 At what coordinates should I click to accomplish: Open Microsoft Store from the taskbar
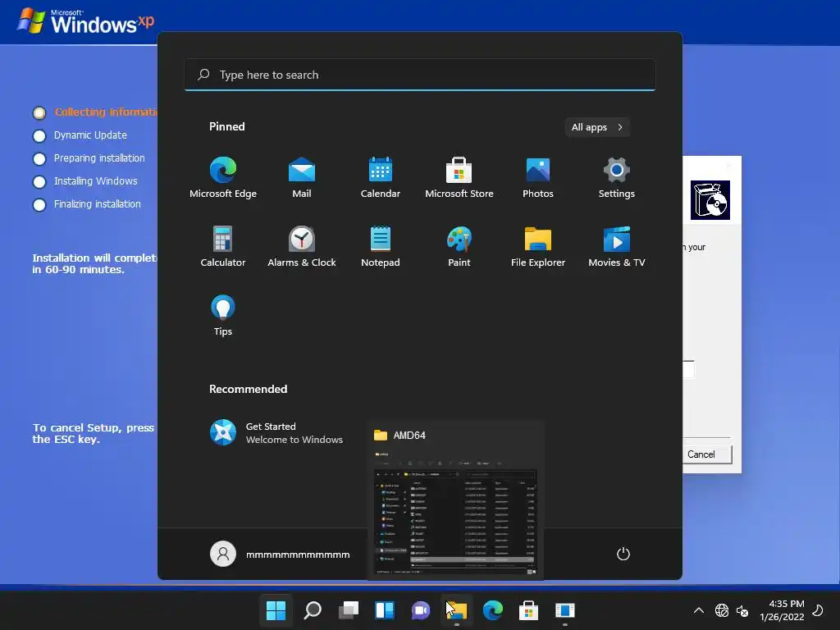529,610
